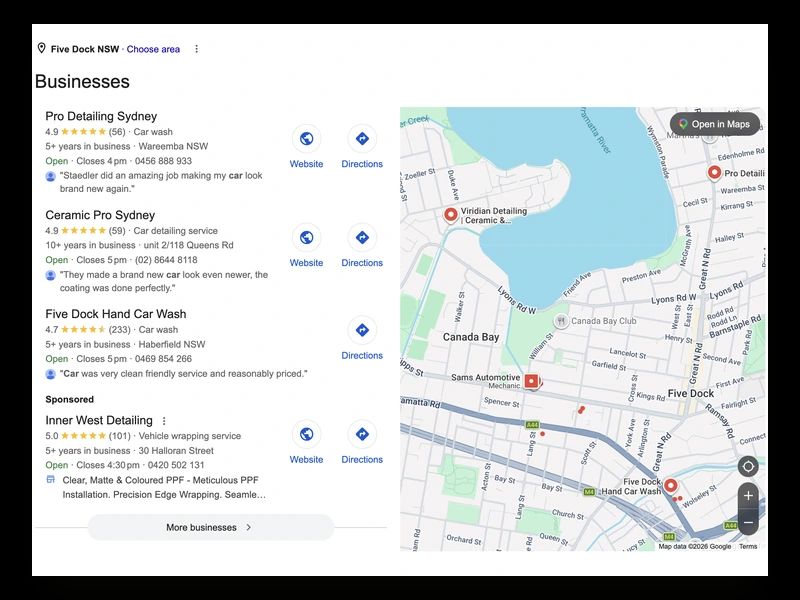Click 'Vehicle wrapping service' category text

(190, 436)
